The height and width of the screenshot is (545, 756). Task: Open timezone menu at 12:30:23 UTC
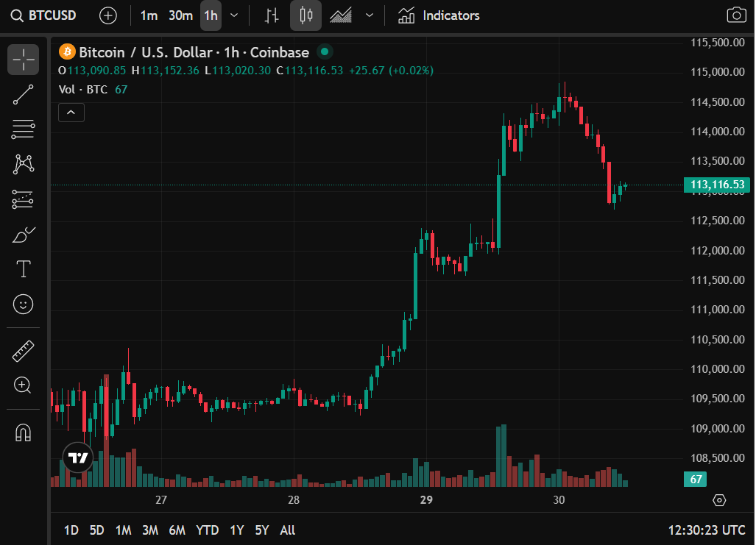pyautogui.click(x=707, y=530)
